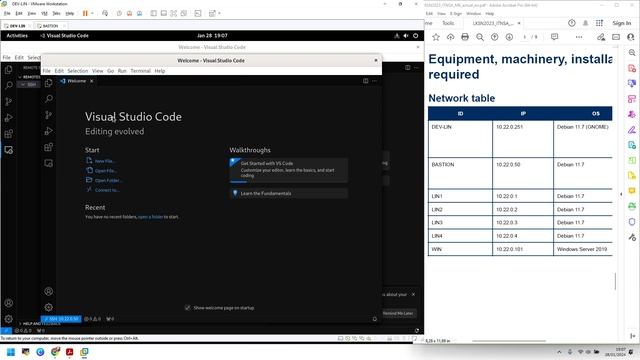Switch to BASTION tab in VMware

pyautogui.click(x=51, y=26)
